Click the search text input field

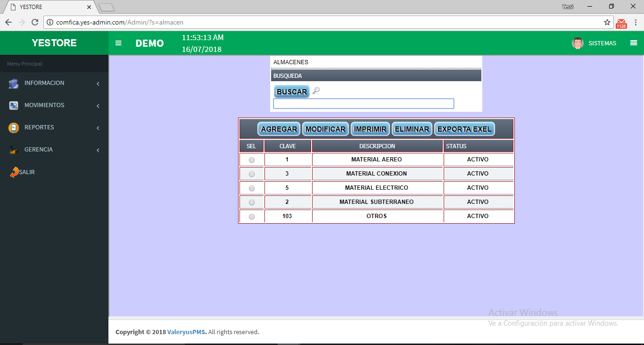363,104
